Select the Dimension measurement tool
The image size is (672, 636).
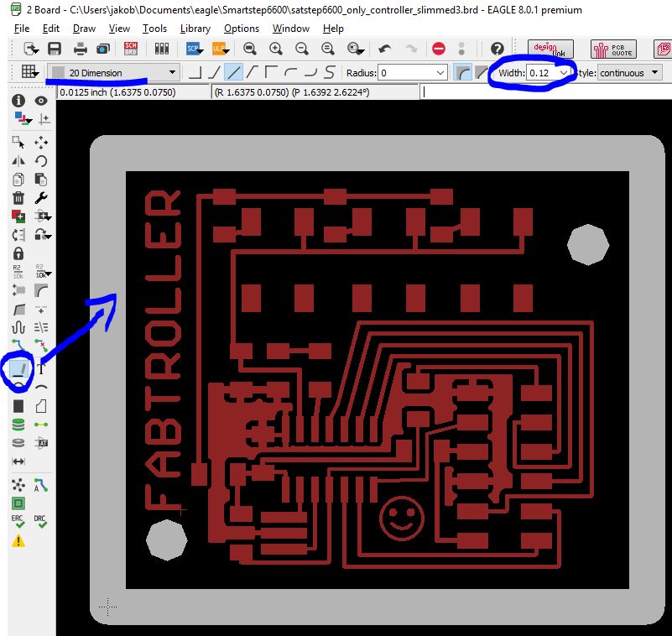point(18,461)
